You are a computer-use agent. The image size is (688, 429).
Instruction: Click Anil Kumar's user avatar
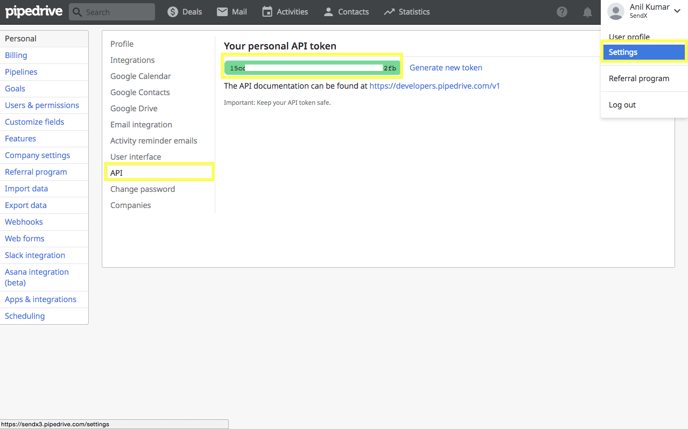click(x=616, y=11)
